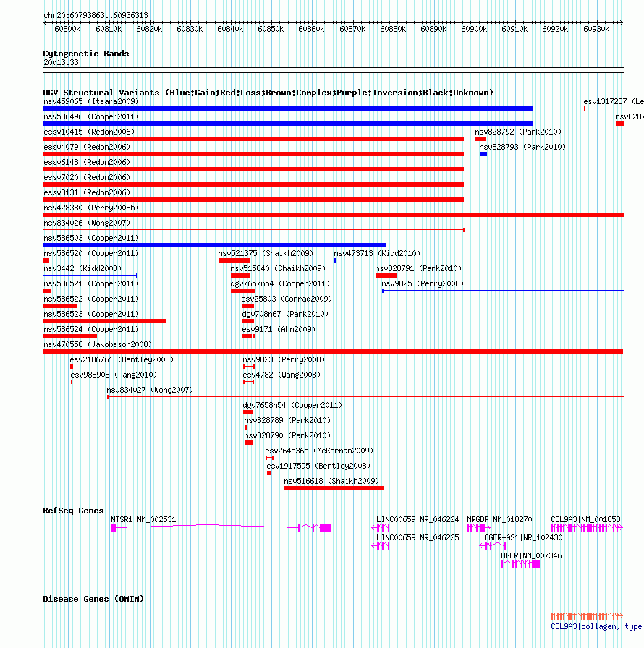Open the OGFR|NM_007346 gene label
Viewport: 644px width, 648px height.
[532, 556]
